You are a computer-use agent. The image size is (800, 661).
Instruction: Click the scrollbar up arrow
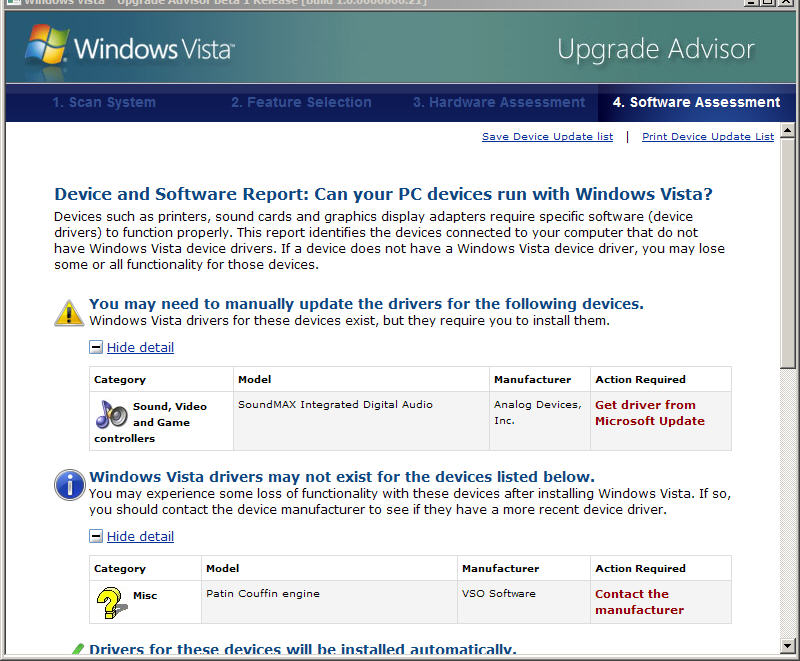point(788,131)
